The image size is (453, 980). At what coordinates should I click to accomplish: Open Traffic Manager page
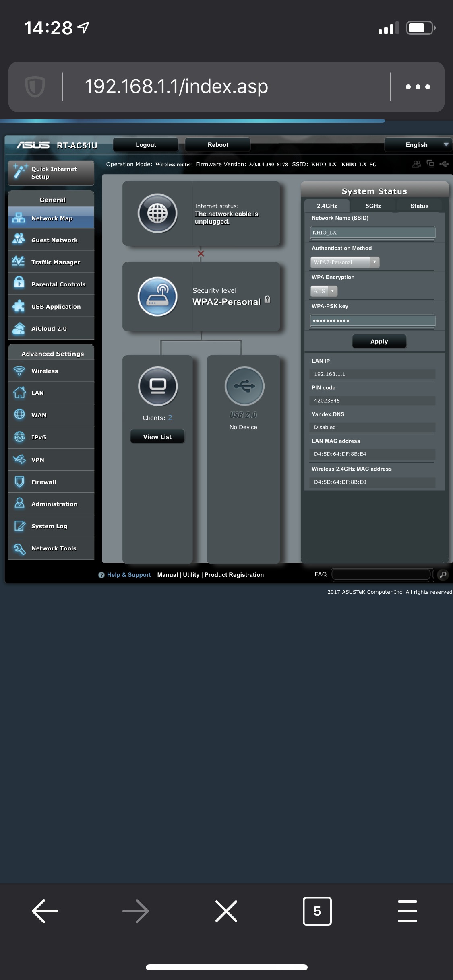pos(51,262)
